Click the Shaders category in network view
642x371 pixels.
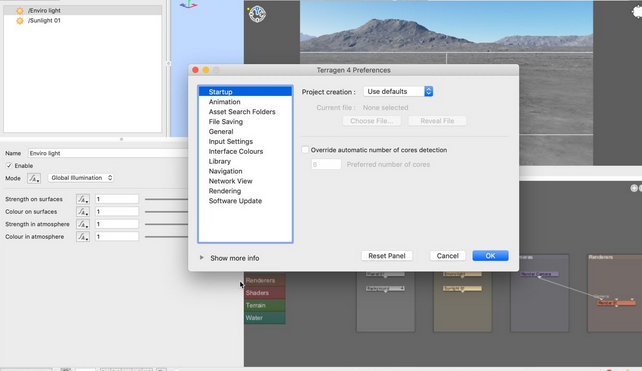264,293
